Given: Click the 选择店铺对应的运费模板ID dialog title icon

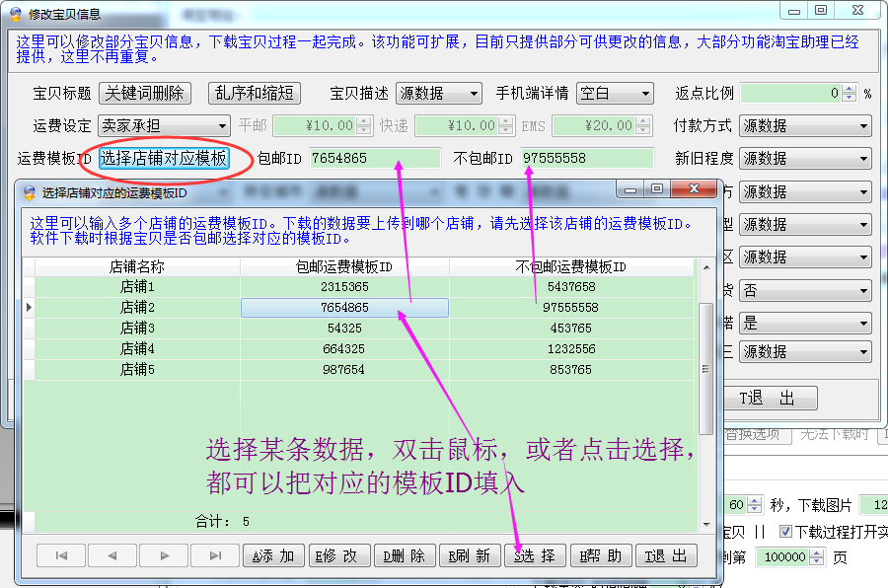Looking at the screenshot, I should 29,192.
